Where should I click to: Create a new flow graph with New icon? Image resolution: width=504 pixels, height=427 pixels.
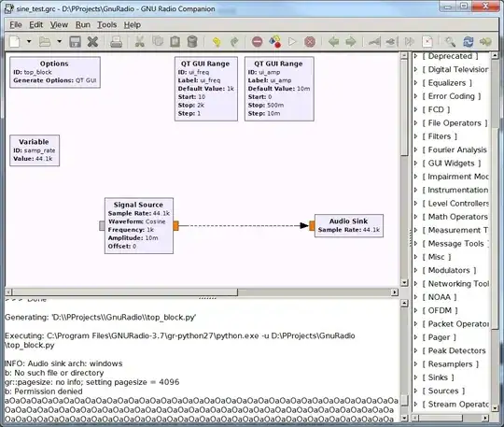click(14, 41)
